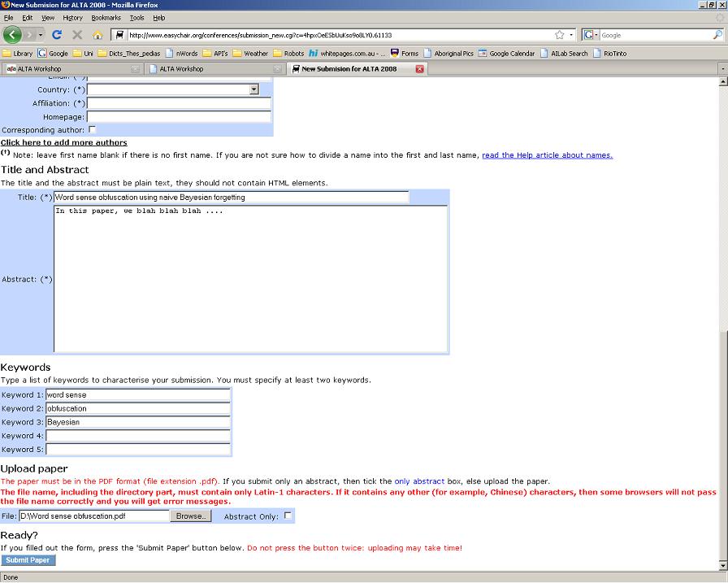728x583 pixels.
Task: Open the Forms bookmark
Action: 404,54
